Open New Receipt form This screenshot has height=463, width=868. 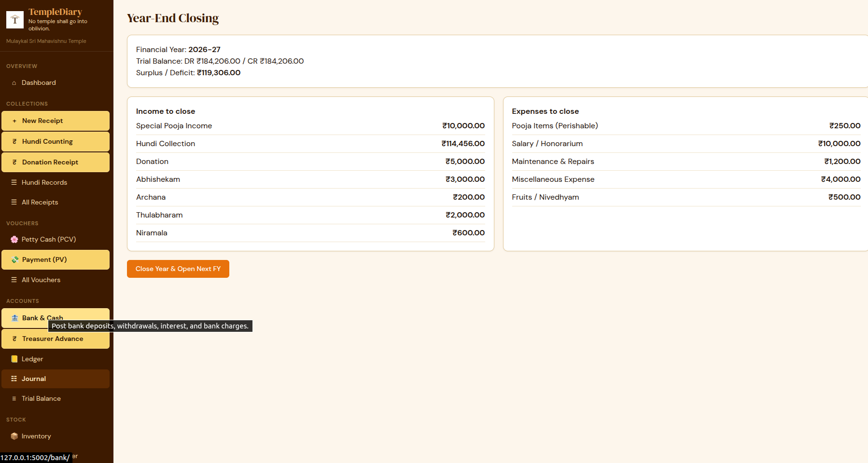(56, 121)
